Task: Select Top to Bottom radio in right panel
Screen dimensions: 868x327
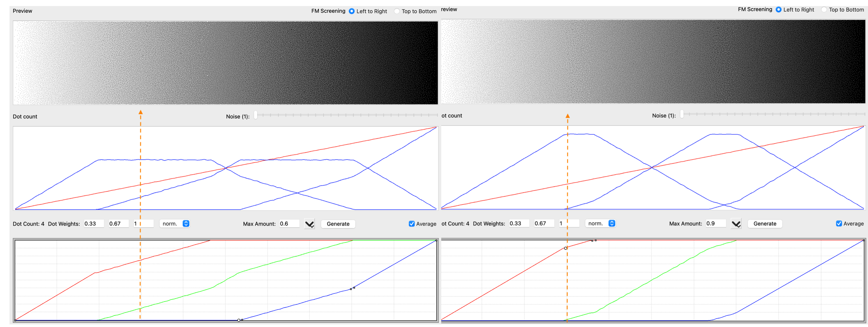Action: pyautogui.click(x=824, y=10)
